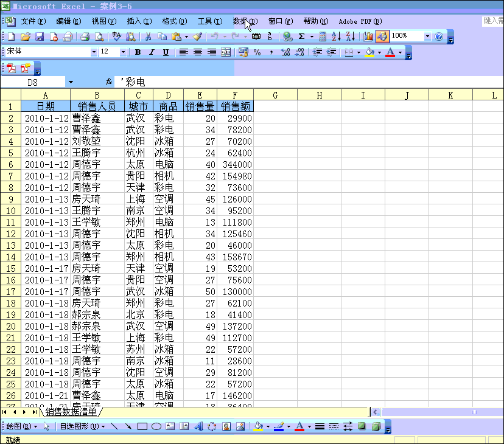Viewport: 504px width, 444px height.
Task: Select the Sort Ascending icon
Action: 335,36
